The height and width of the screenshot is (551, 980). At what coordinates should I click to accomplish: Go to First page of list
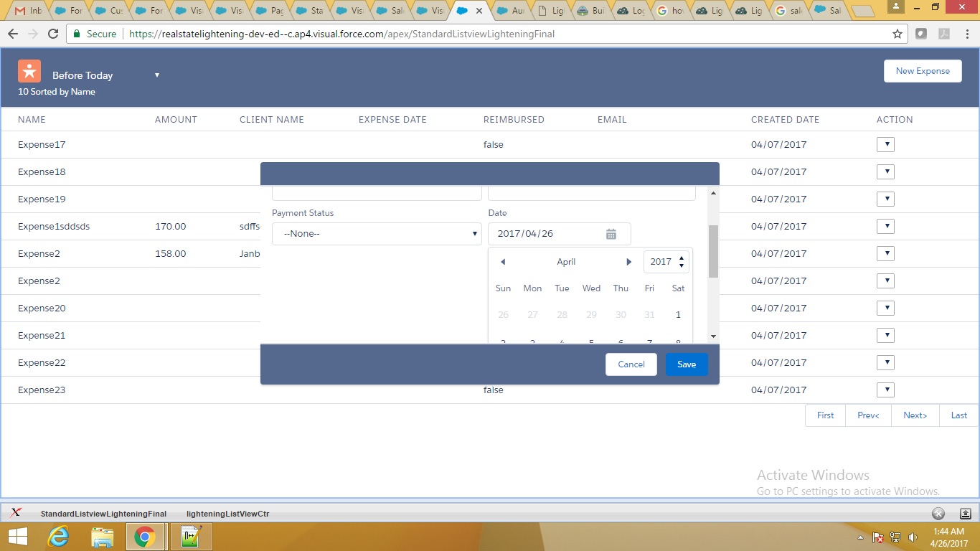pos(826,415)
